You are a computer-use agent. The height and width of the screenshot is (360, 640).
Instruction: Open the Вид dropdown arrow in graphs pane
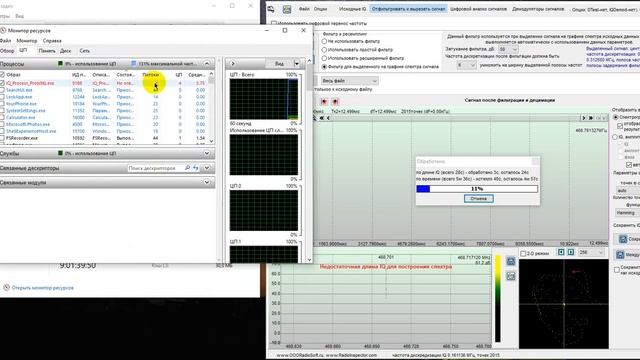pyautogui.click(x=297, y=64)
